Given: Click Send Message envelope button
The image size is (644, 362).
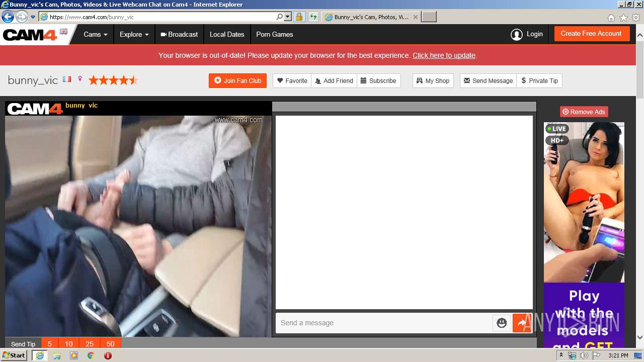Looking at the screenshot, I should click(488, 80).
